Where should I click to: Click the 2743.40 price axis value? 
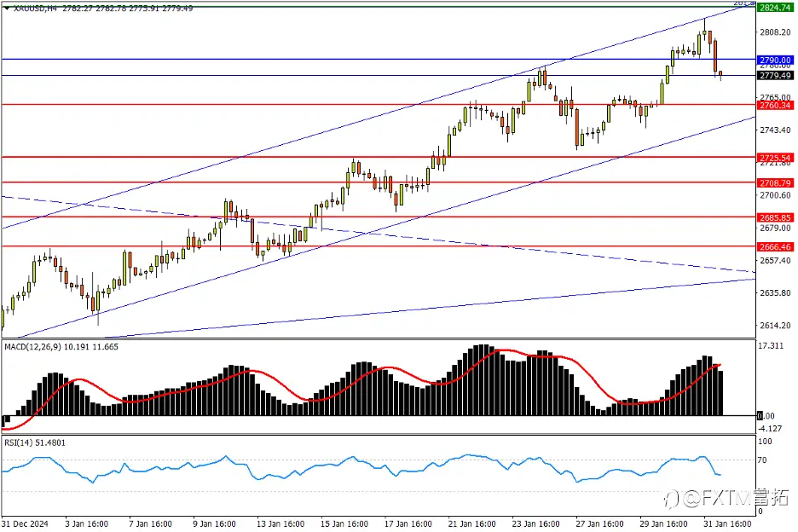775,130
